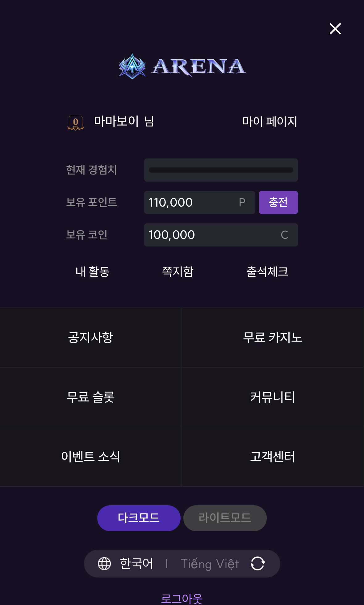Close the menu with the X icon
The image size is (364, 605).
coord(335,29)
